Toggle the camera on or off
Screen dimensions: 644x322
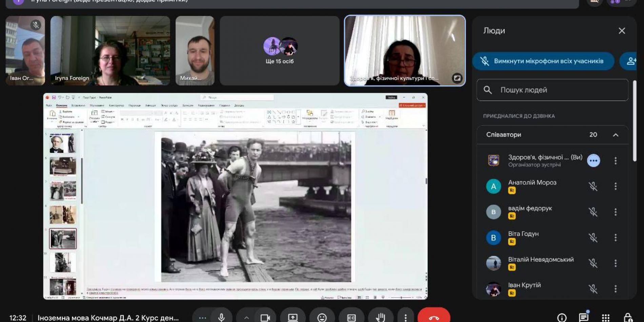click(265, 317)
